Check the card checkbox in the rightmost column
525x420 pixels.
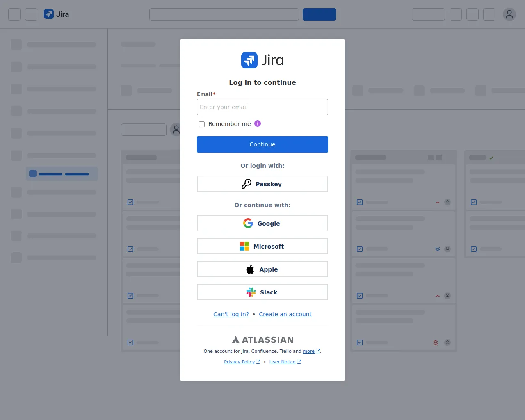click(473, 202)
